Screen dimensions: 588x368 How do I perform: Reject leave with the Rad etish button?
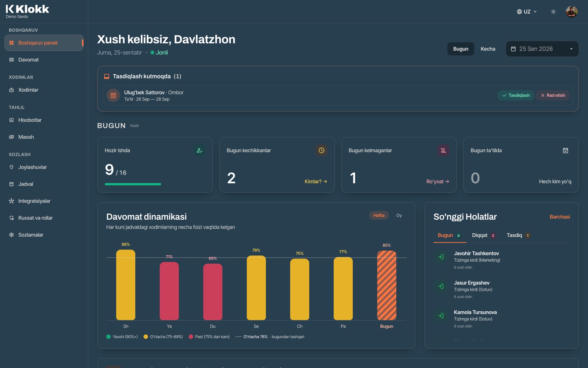[553, 95]
